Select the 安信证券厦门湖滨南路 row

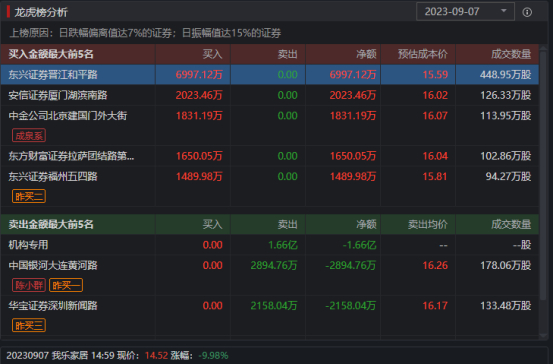[x=270, y=95]
